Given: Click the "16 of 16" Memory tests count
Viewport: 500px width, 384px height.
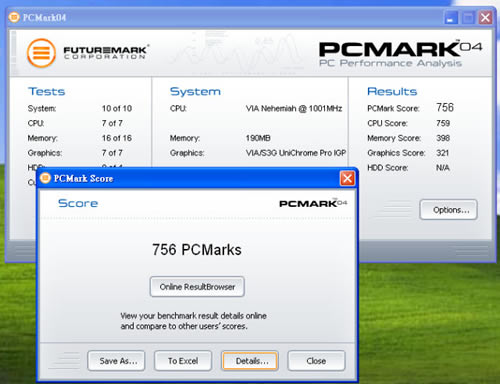Looking at the screenshot, I should coord(117,138).
